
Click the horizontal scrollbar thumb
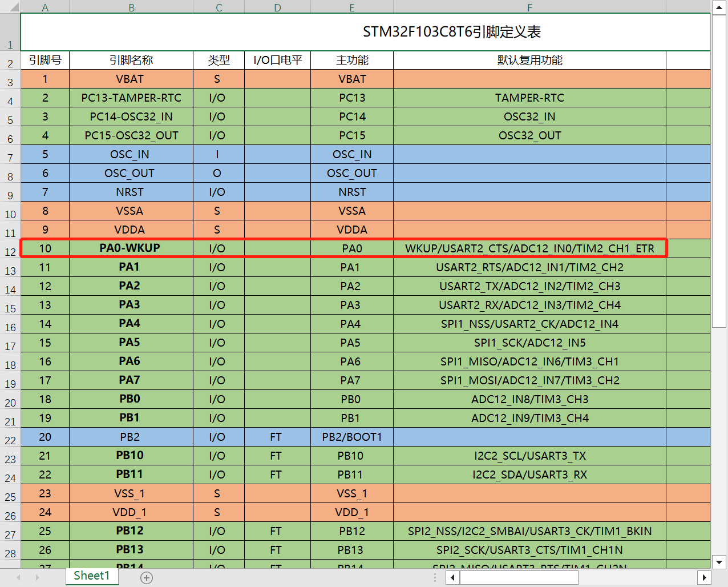519,578
